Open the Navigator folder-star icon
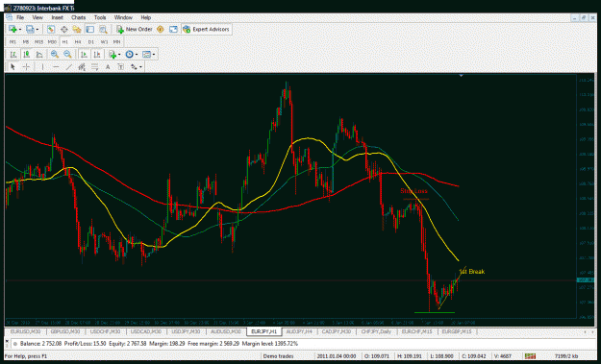 (x=77, y=30)
